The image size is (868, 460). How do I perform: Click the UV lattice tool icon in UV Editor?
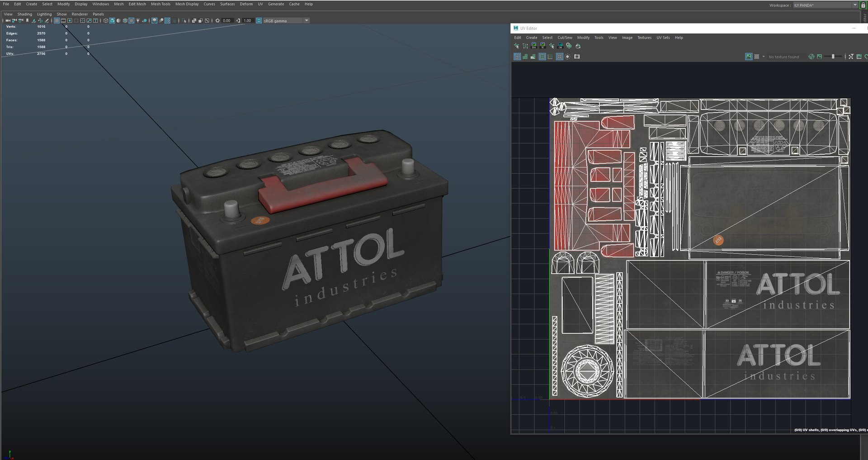pos(525,46)
